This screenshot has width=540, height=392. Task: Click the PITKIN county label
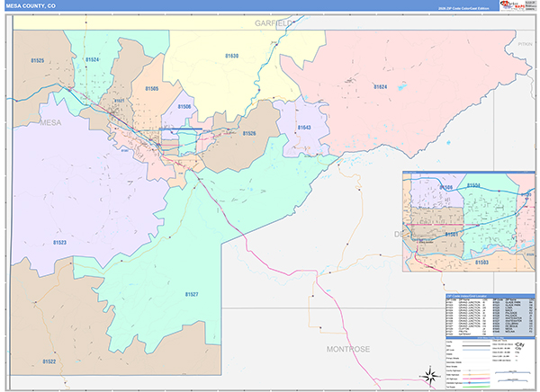click(526, 44)
